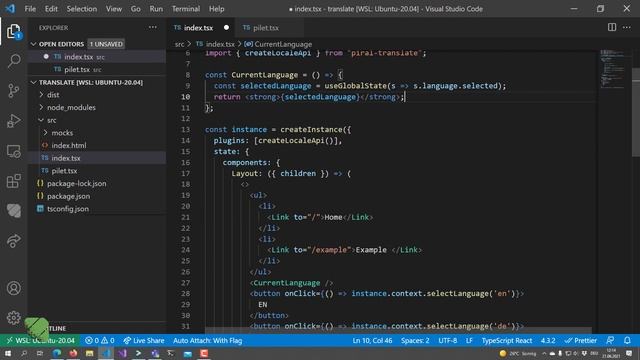The image size is (640, 360).
Task: Click unsaved dot on index.tsx tab
Action: (x=226, y=28)
